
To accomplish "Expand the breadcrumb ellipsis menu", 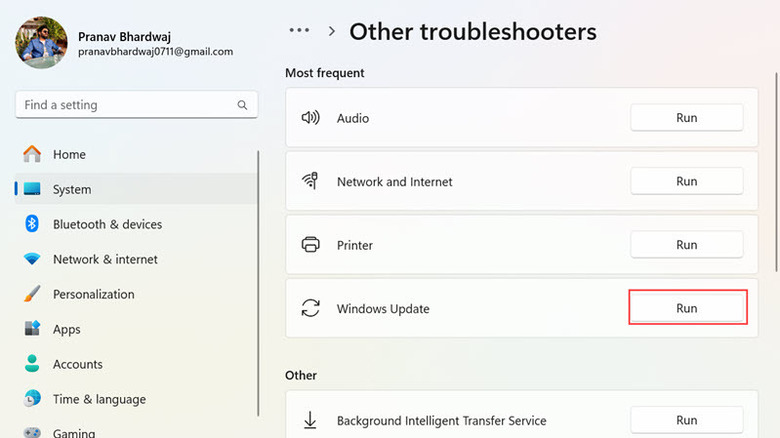I will pyautogui.click(x=297, y=32).
